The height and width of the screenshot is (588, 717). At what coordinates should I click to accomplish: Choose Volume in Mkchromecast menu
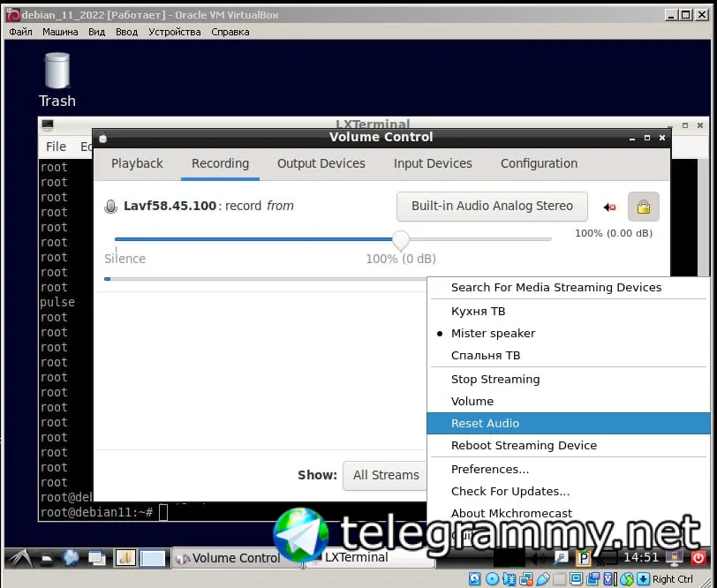coord(569,401)
